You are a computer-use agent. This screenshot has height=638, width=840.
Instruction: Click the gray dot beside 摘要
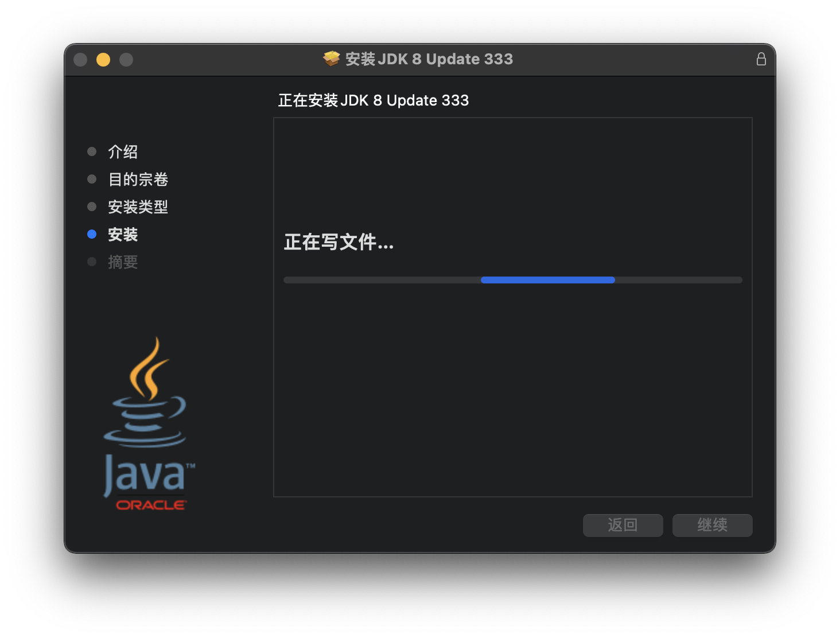click(x=92, y=261)
